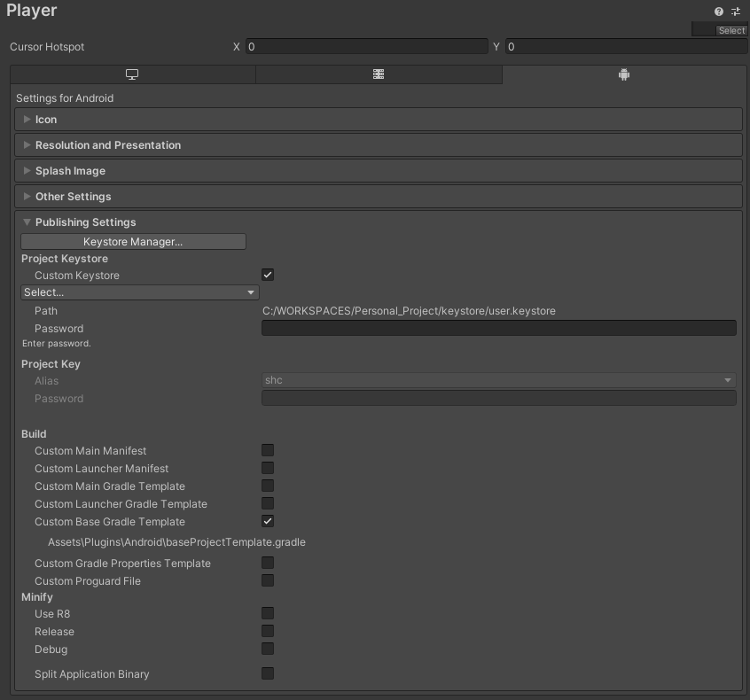Viewport: 750px width, 700px height.
Task: Uncheck the Custom Keystore checkbox
Action: click(268, 275)
